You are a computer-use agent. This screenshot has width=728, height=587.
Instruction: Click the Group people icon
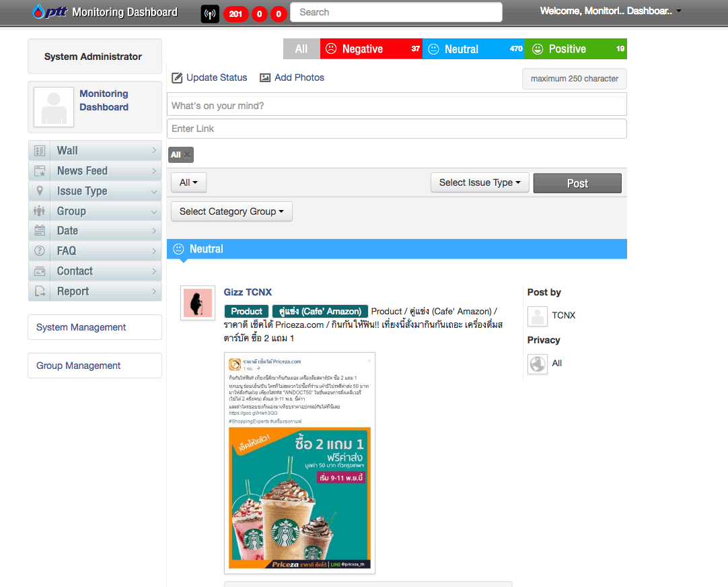click(x=40, y=211)
